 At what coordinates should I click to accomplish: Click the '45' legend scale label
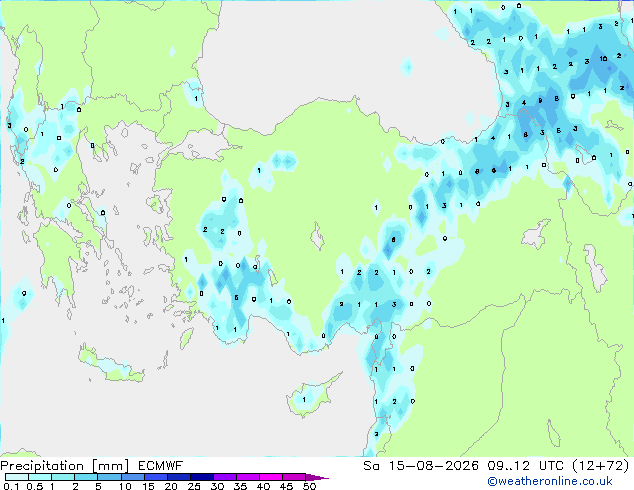click(x=286, y=486)
